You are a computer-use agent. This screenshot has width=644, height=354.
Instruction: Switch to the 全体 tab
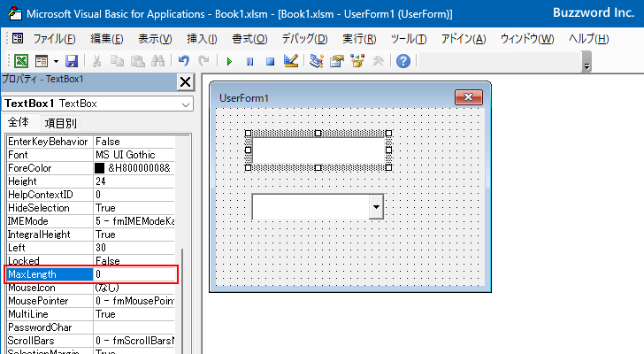19,122
